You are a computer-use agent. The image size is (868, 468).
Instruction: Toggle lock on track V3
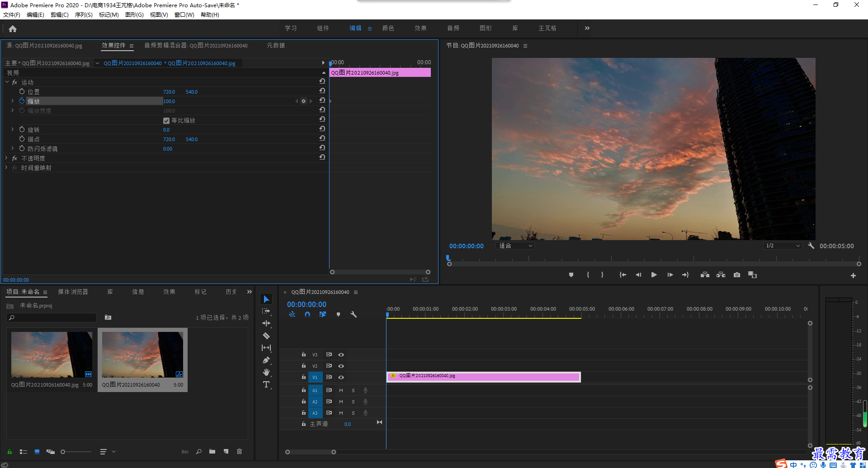pos(304,355)
